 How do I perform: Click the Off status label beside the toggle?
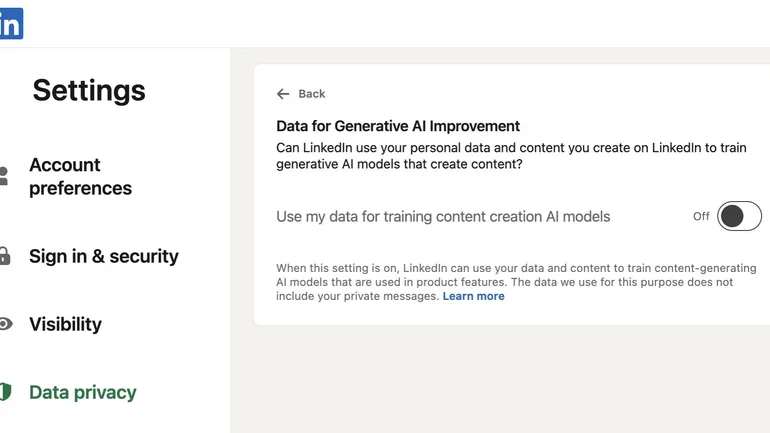click(x=701, y=216)
